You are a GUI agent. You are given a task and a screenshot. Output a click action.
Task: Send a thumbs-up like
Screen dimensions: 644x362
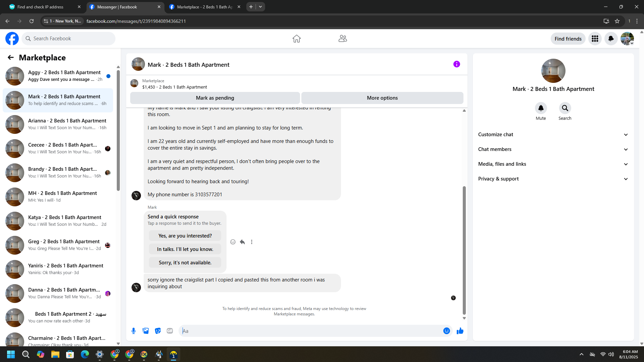pos(460,331)
